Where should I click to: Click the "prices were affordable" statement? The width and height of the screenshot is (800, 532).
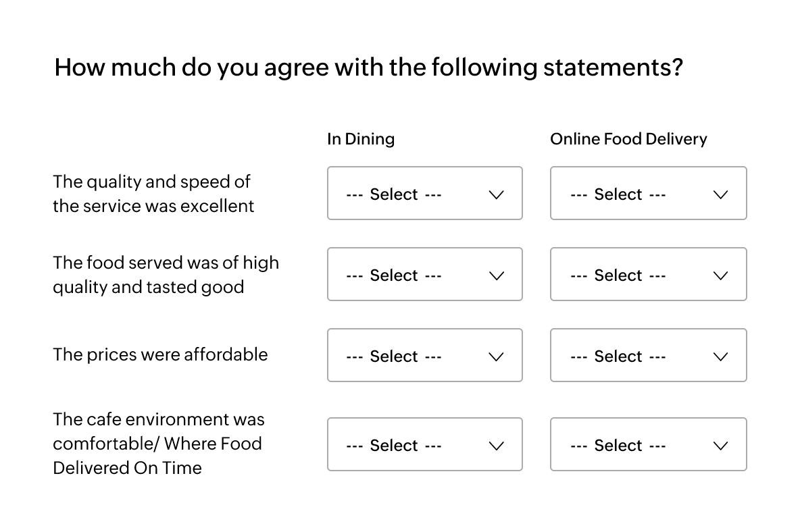pyautogui.click(x=160, y=355)
